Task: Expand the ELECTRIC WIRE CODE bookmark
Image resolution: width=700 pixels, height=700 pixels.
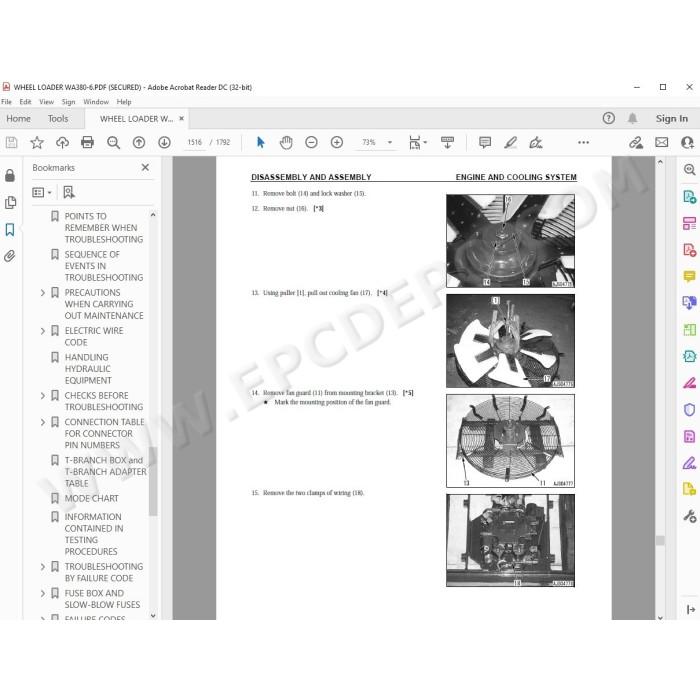Action: pos(43,331)
